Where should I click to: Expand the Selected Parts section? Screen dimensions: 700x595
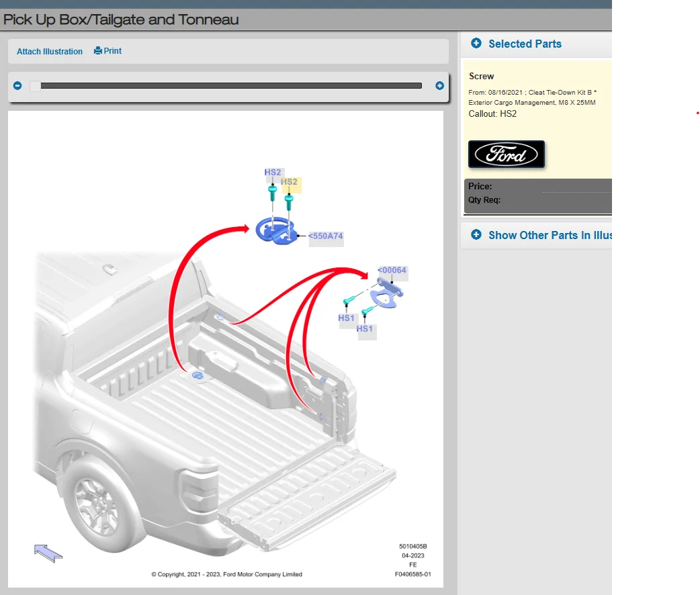(x=476, y=43)
